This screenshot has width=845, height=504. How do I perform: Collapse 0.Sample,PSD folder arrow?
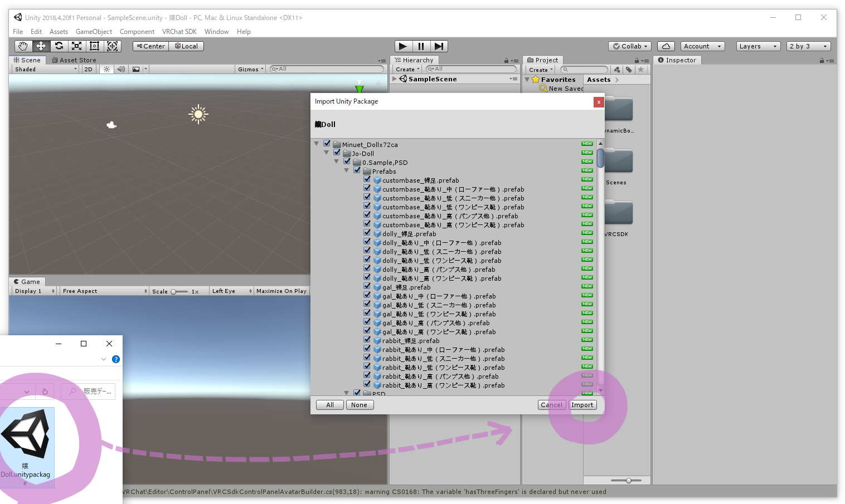[337, 162]
